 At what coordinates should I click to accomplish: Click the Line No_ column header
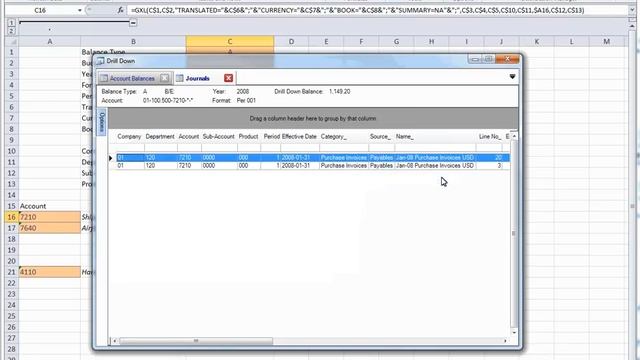(490, 136)
